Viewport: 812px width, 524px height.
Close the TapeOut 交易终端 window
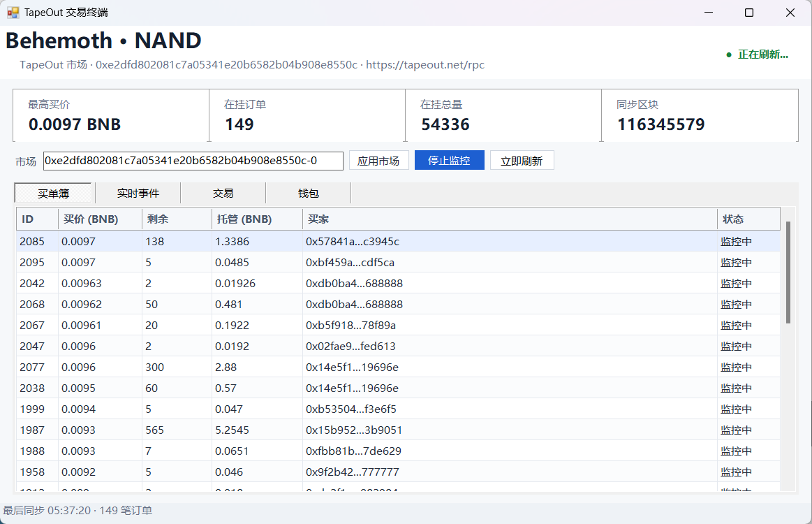pos(790,13)
